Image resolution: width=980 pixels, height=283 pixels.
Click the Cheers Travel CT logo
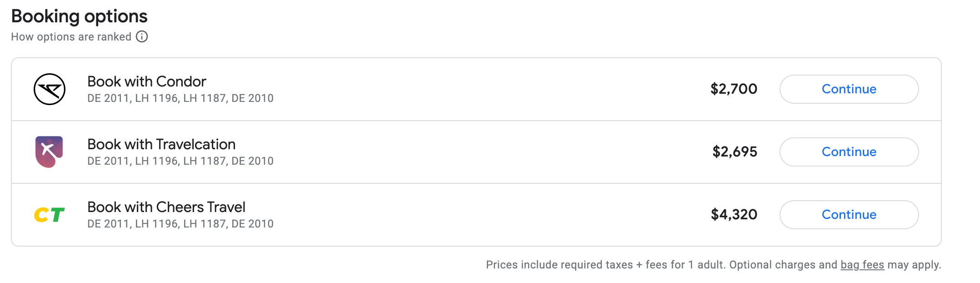point(50,215)
